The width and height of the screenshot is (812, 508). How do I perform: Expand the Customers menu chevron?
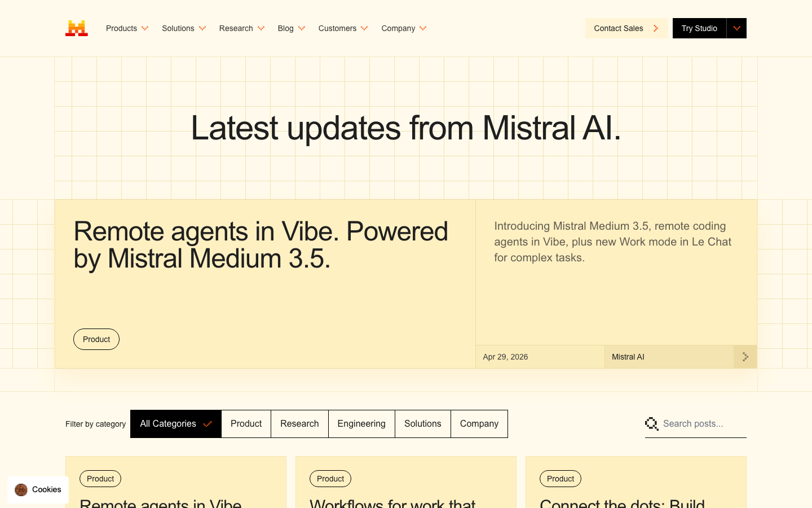tap(364, 28)
